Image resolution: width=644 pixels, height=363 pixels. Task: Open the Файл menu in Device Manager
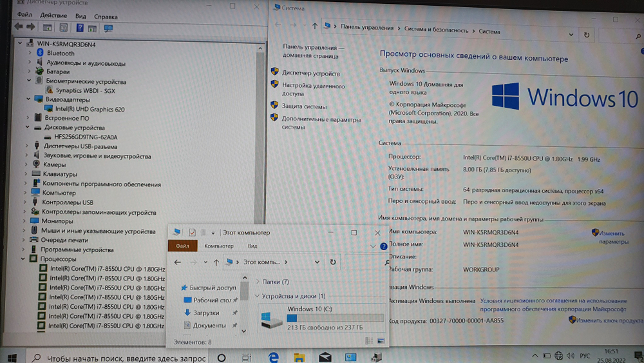[24, 15]
